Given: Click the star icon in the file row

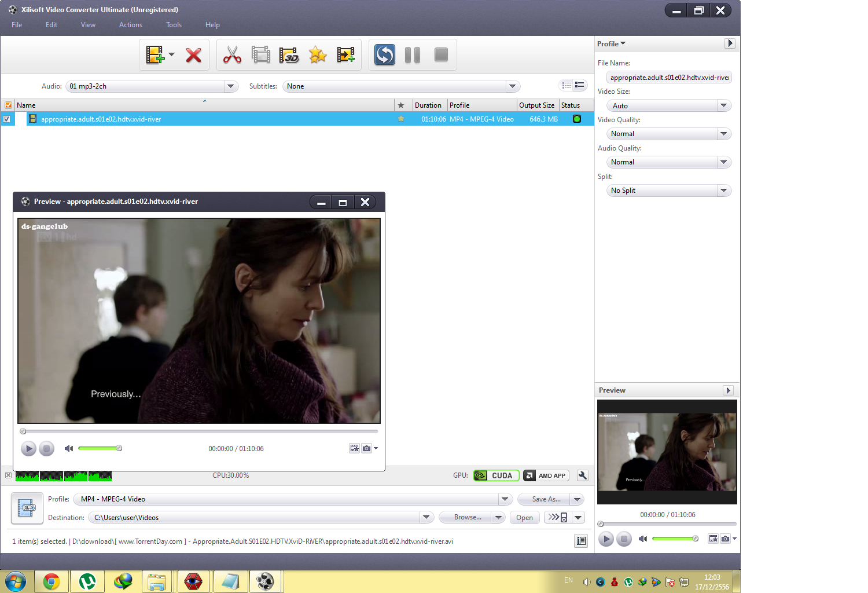Looking at the screenshot, I should point(400,119).
